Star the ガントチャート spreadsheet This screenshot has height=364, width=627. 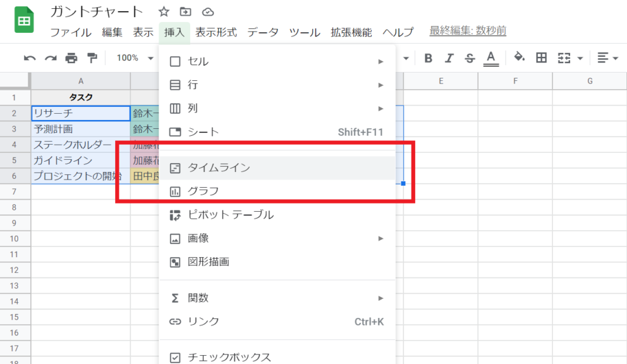point(163,10)
